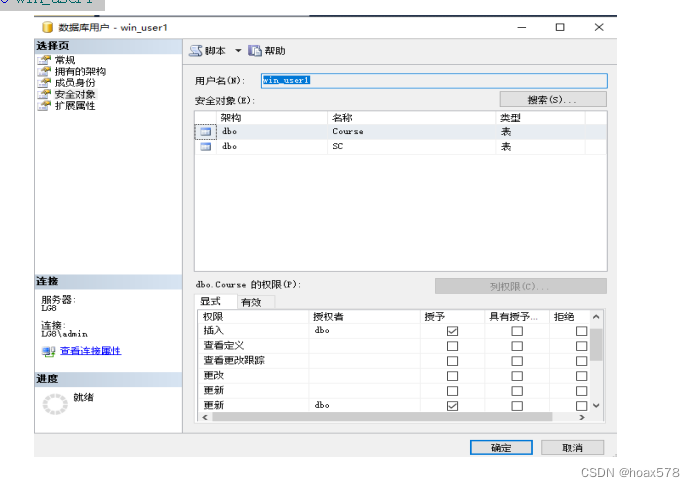
Task: Select the 成员身份 page icon
Action: [x=44, y=83]
